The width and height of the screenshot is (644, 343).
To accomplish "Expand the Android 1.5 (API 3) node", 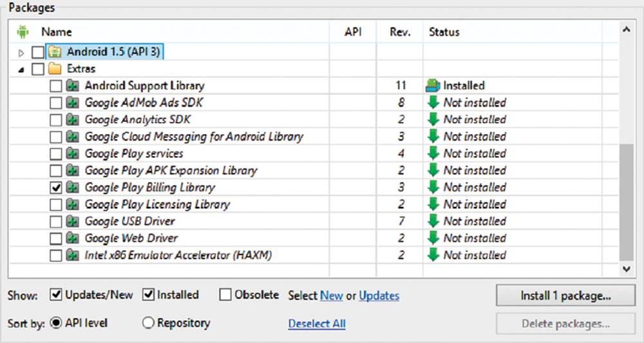I will 21,53.
